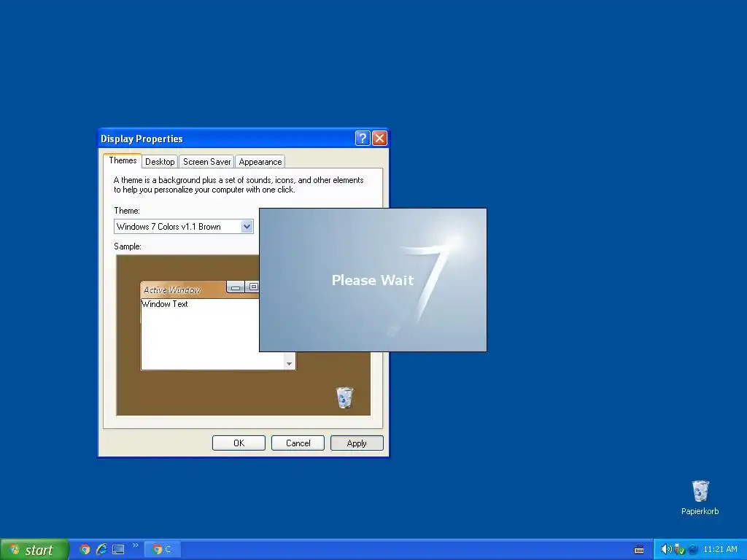747x560 pixels.
Task: Click the Cancel button
Action: (x=298, y=443)
